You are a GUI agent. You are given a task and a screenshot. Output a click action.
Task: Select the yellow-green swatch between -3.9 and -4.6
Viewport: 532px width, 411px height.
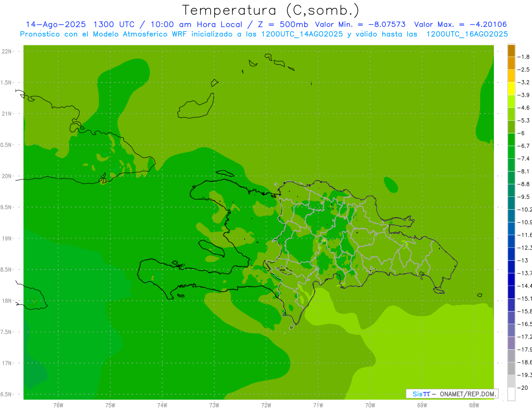(511, 102)
